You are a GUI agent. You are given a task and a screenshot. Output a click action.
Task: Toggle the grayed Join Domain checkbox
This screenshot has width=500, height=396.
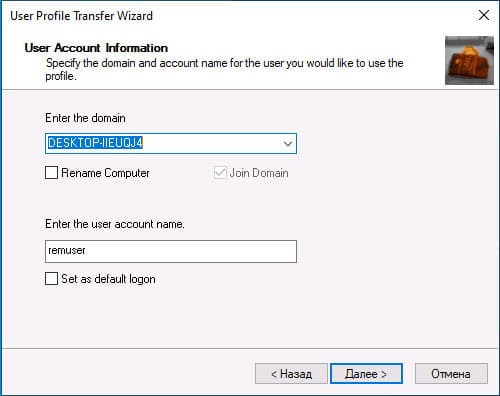[x=220, y=173]
